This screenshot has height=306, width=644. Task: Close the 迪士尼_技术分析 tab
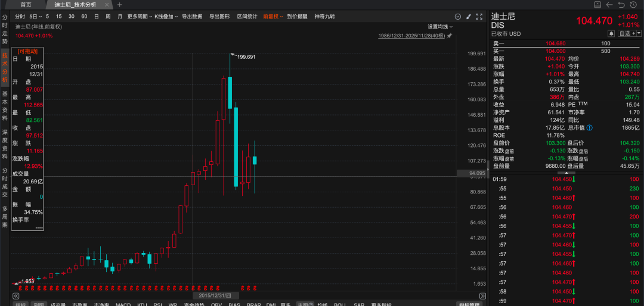[107, 5]
